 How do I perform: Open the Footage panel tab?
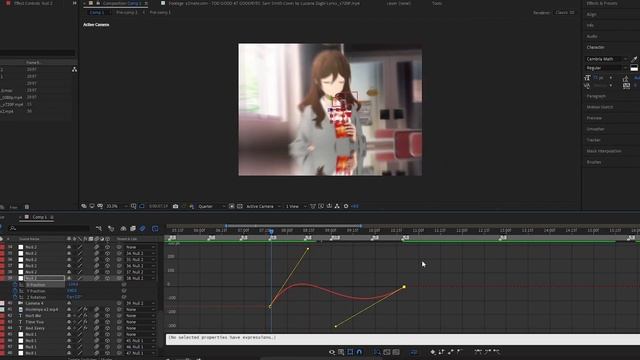coord(264,3)
